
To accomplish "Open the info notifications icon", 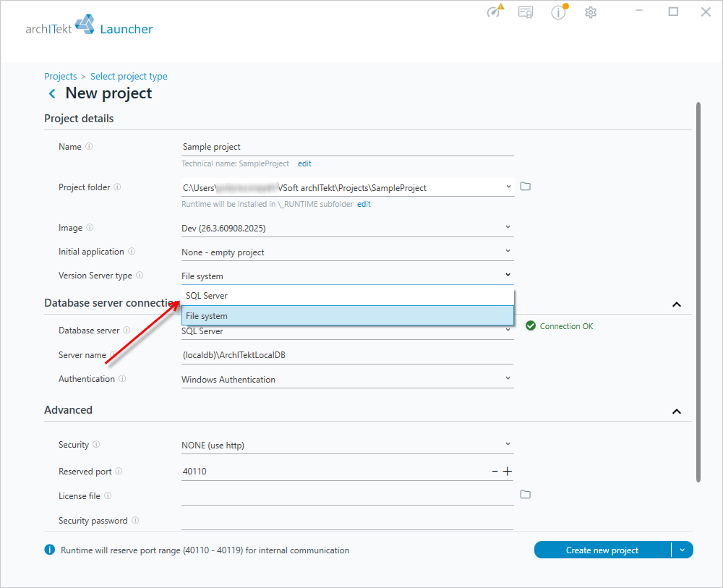I will [559, 12].
